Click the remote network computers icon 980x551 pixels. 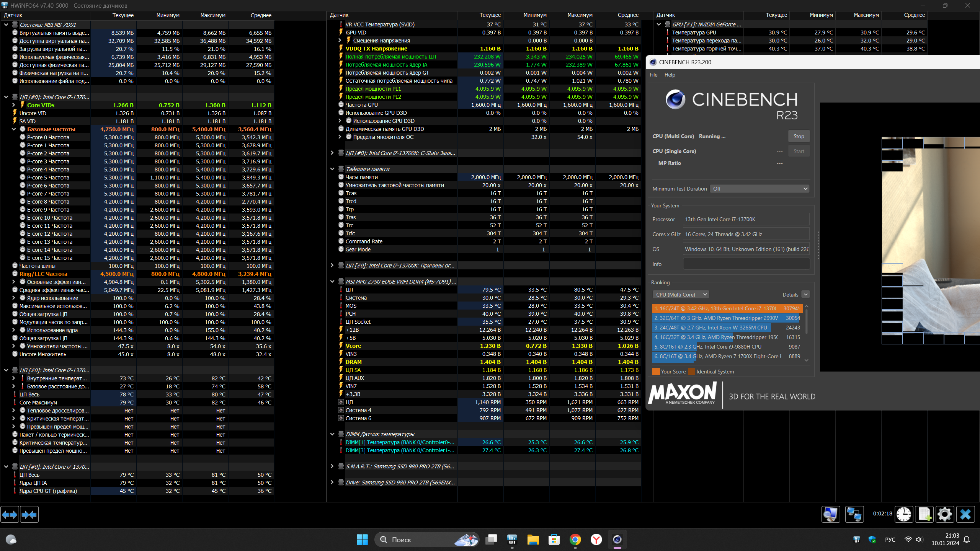854,514
